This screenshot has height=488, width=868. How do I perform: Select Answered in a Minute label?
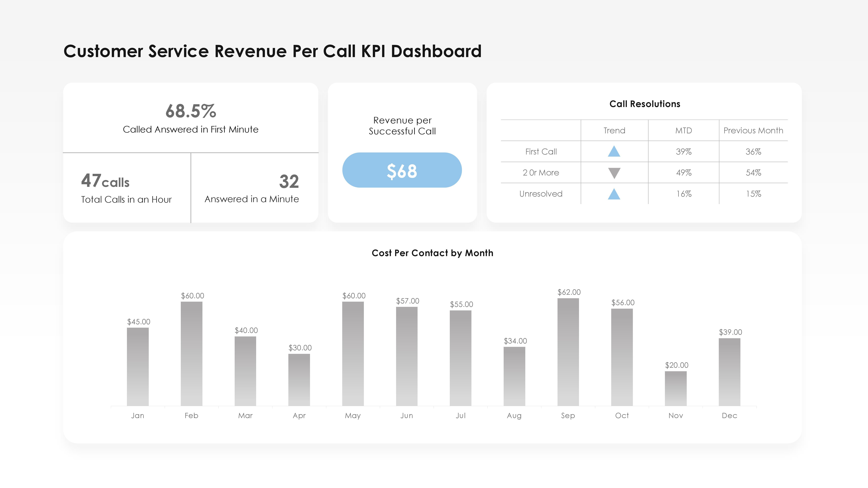pyautogui.click(x=252, y=199)
